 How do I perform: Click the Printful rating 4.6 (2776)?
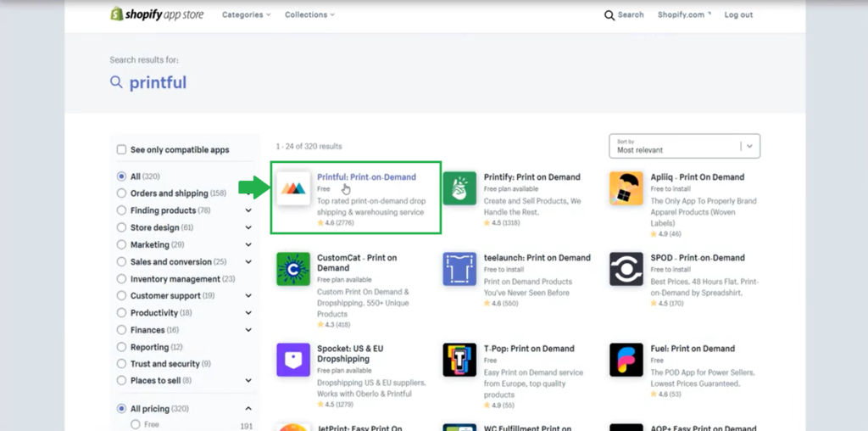(x=336, y=222)
